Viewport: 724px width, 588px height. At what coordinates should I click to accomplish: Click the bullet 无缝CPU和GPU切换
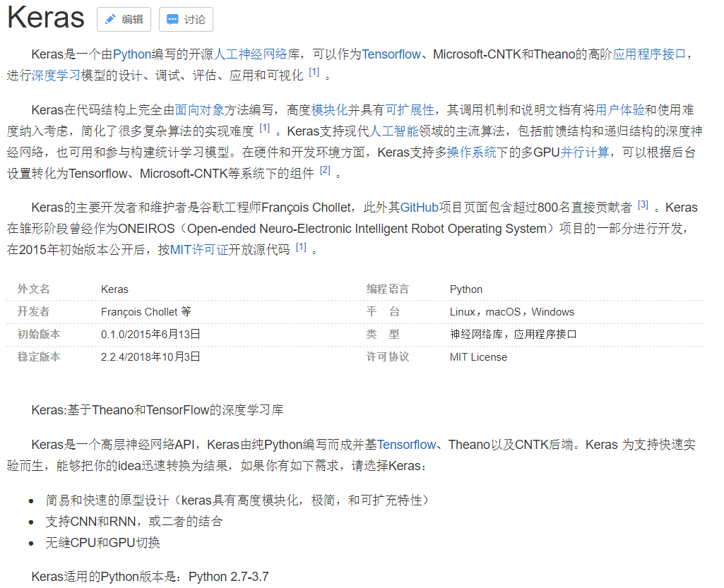coord(102,543)
